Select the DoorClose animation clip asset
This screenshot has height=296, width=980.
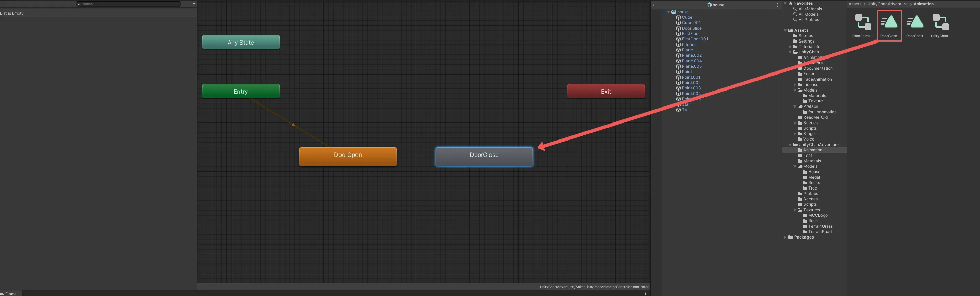pos(889,23)
